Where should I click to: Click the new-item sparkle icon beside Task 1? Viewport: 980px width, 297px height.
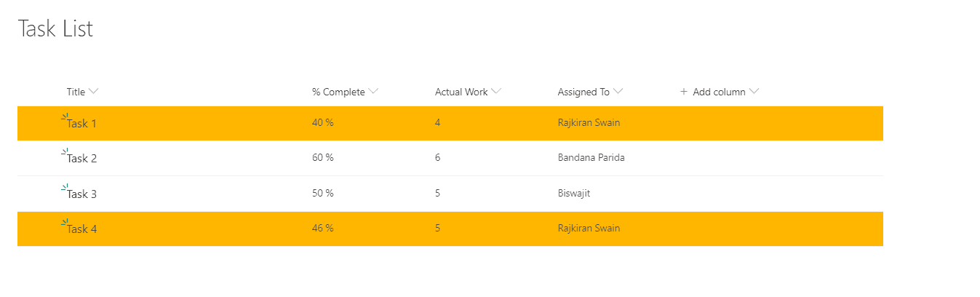point(65,116)
